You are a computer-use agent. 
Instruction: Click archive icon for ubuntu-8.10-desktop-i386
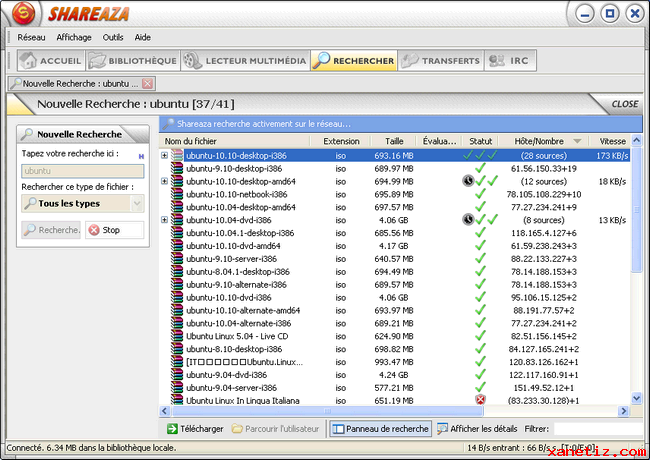[x=177, y=349]
